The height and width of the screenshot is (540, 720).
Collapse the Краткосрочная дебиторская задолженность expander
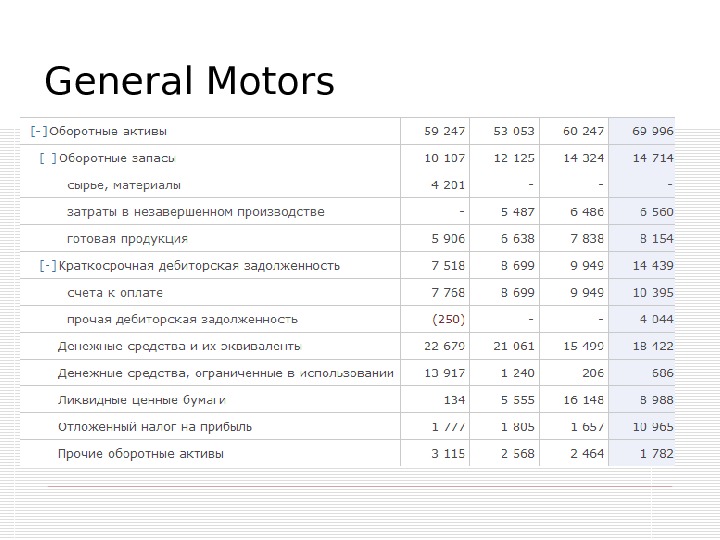(48, 266)
